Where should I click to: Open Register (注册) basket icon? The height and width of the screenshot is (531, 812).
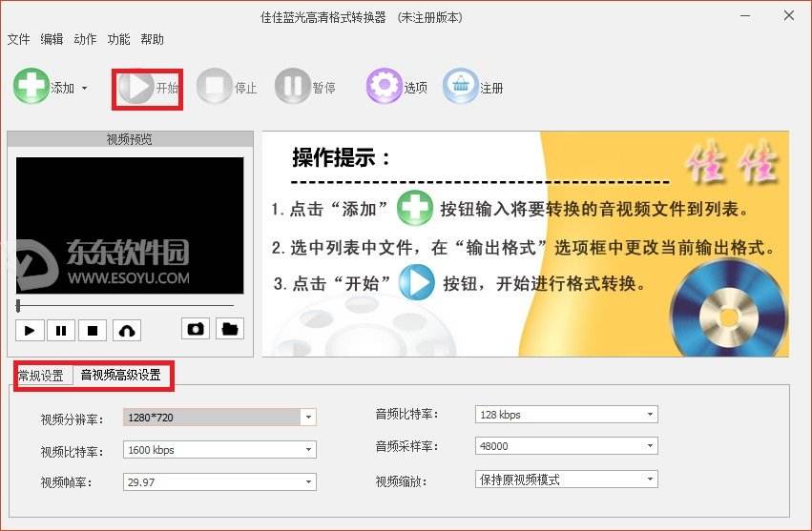click(x=460, y=86)
